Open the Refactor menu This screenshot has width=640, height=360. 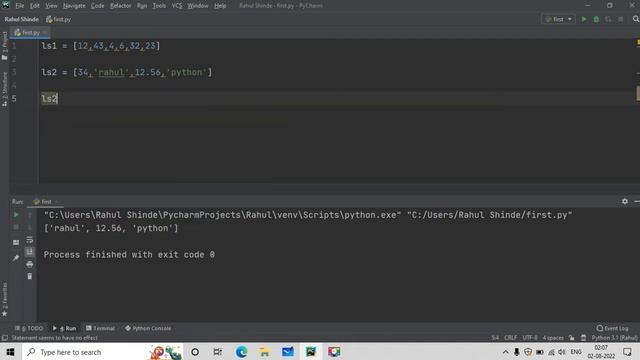click(x=120, y=6)
